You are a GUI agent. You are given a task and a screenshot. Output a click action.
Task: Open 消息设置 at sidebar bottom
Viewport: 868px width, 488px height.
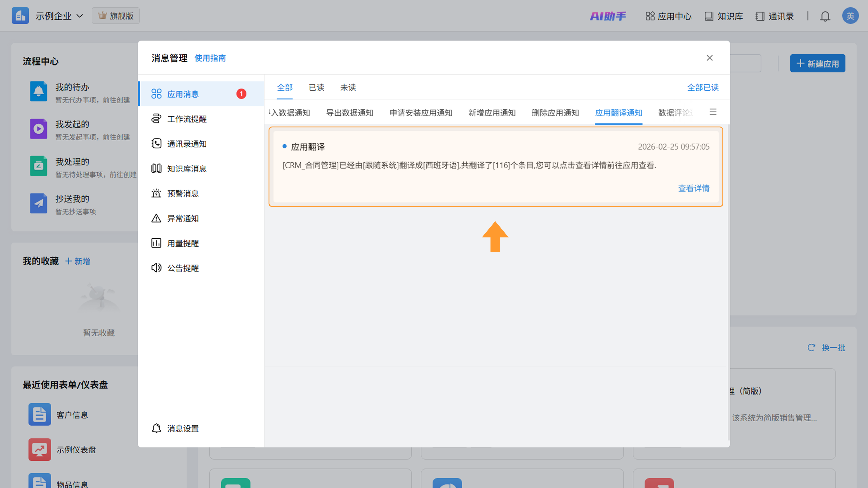click(183, 428)
